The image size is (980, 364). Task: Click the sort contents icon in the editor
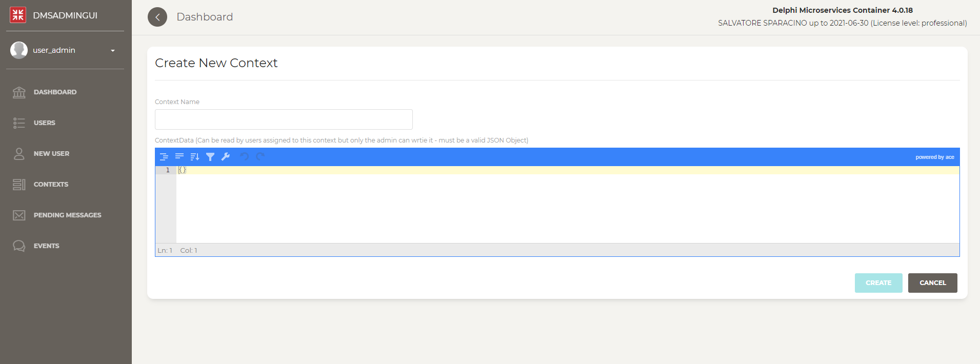[195, 157]
